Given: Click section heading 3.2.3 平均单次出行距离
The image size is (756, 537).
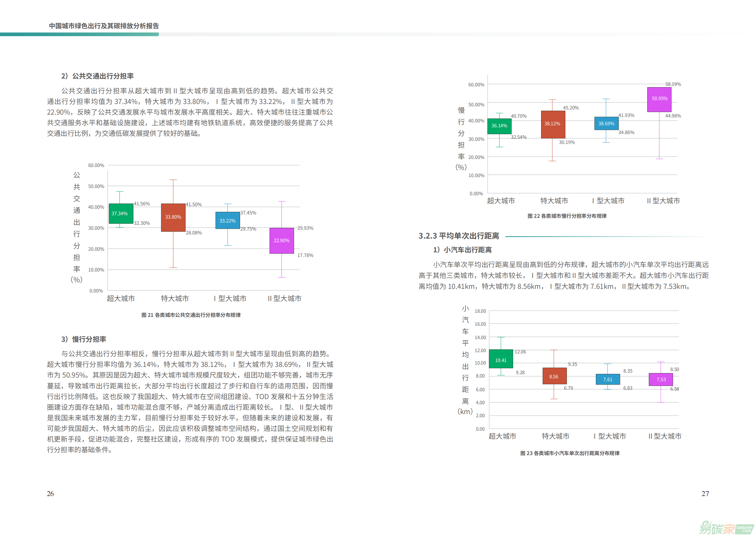Looking at the screenshot, I should (458, 236).
